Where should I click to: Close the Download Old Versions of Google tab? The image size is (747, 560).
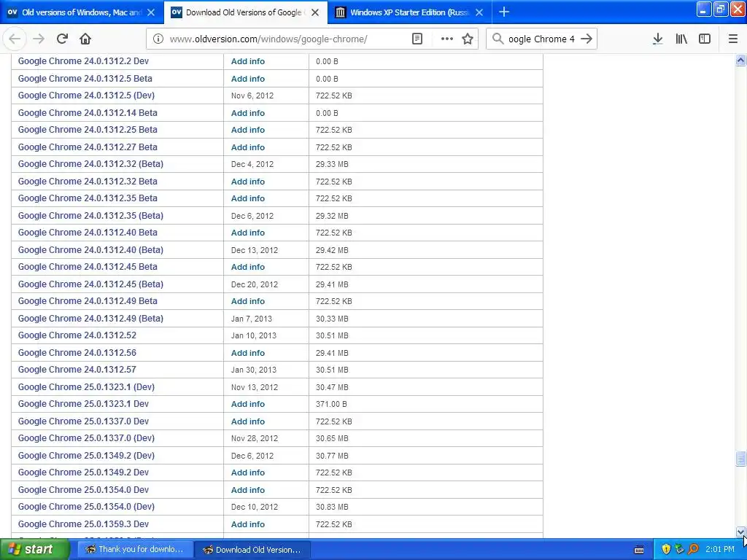click(x=315, y=12)
